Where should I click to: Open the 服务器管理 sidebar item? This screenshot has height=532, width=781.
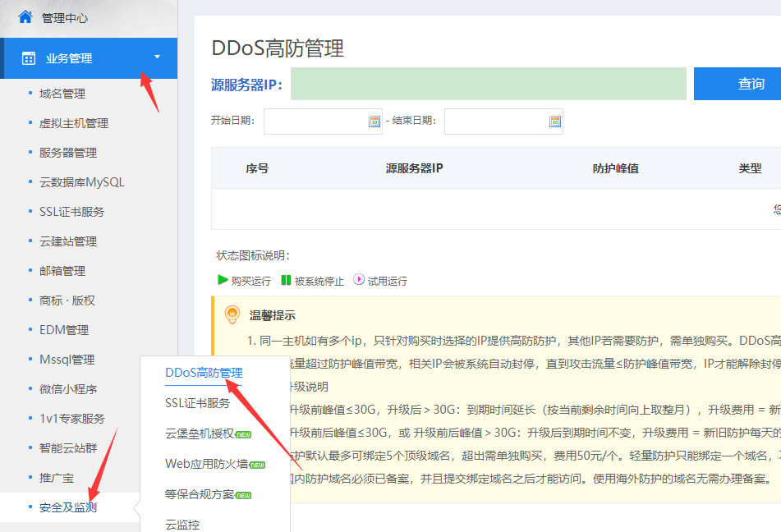(x=68, y=153)
